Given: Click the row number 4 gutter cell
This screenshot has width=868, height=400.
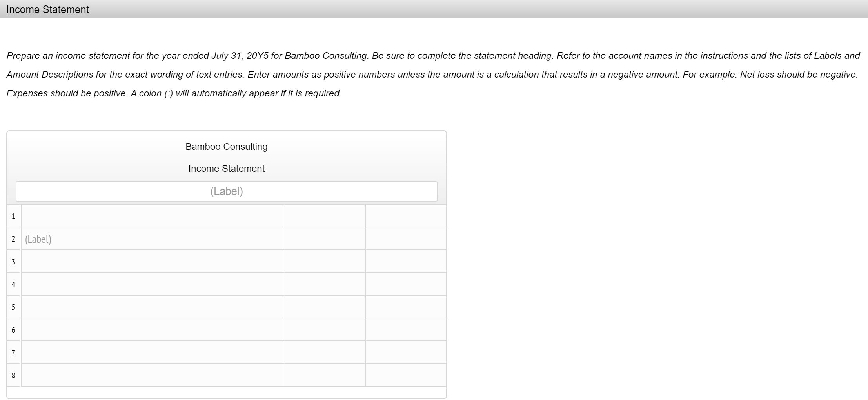Looking at the screenshot, I should point(13,284).
